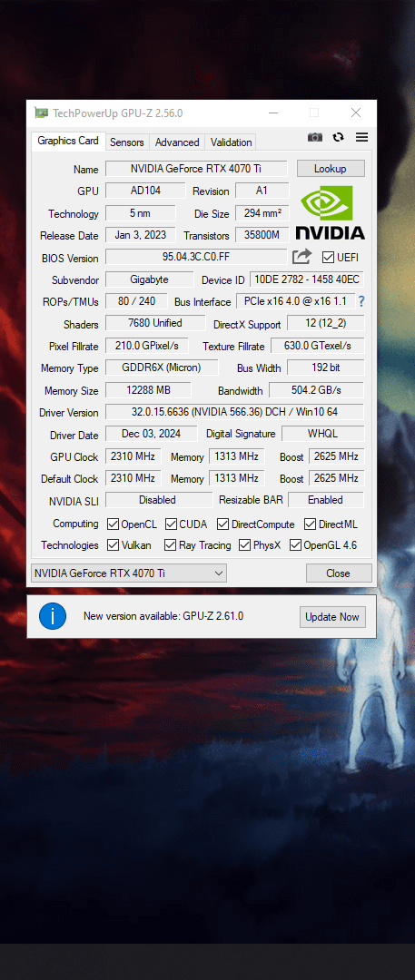
Task: Click the Default Clock row Memory 1313 MHz
Action: pos(237,478)
